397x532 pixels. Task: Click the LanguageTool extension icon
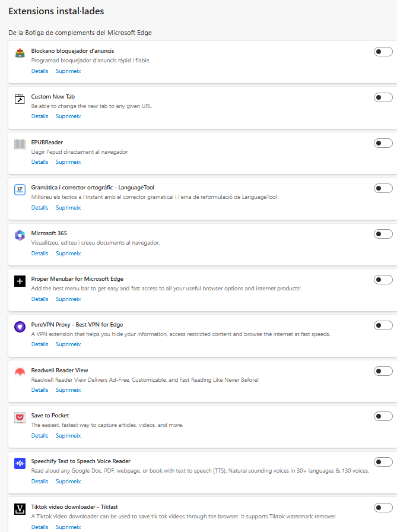coord(20,190)
